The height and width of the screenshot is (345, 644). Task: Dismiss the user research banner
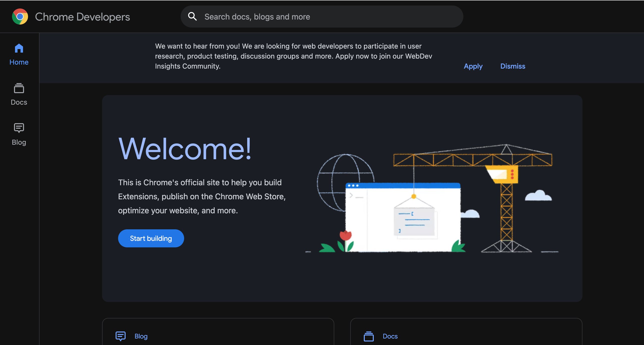pyautogui.click(x=512, y=66)
